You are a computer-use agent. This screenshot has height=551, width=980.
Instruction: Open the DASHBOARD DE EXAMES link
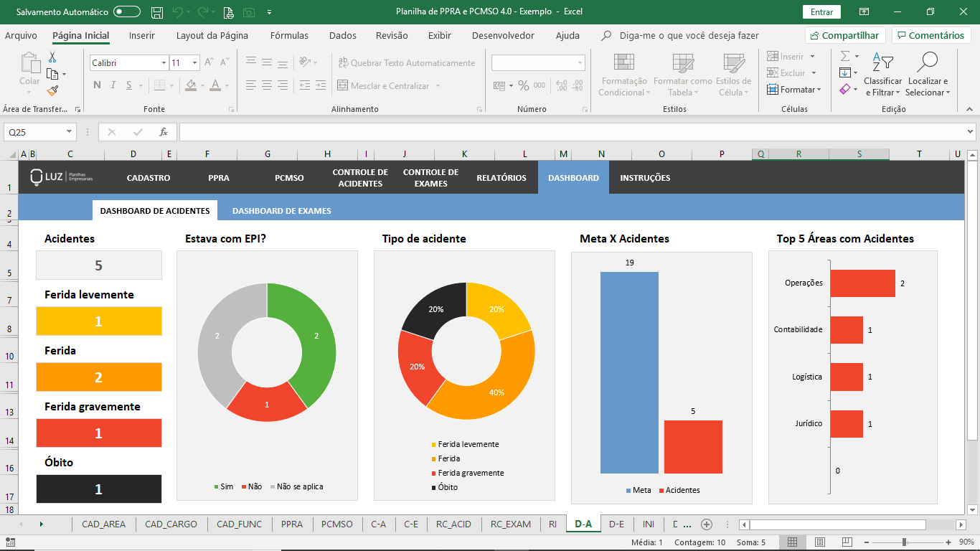(x=281, y=211)
